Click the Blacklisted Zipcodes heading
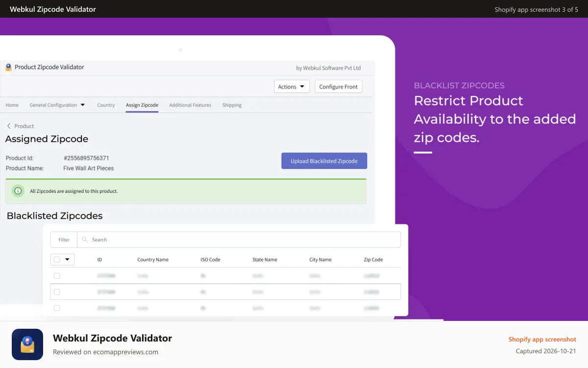The image size is (588, 368). tap(54, 216)
